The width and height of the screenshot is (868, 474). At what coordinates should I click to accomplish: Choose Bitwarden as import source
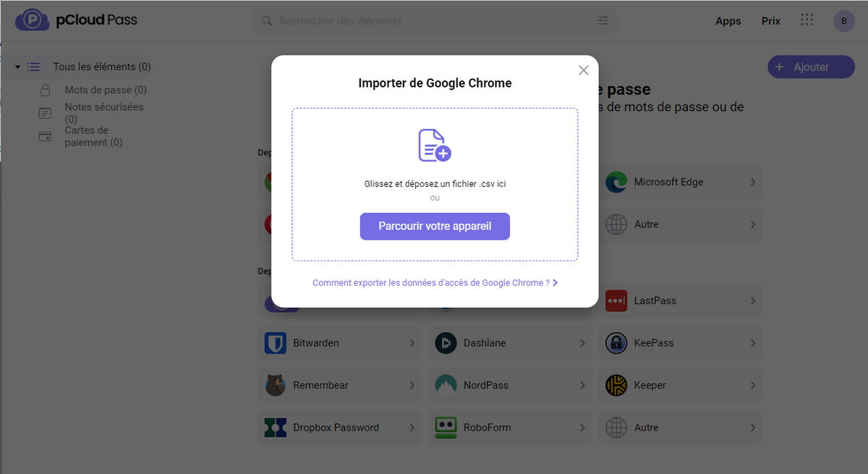pos(339,343)
